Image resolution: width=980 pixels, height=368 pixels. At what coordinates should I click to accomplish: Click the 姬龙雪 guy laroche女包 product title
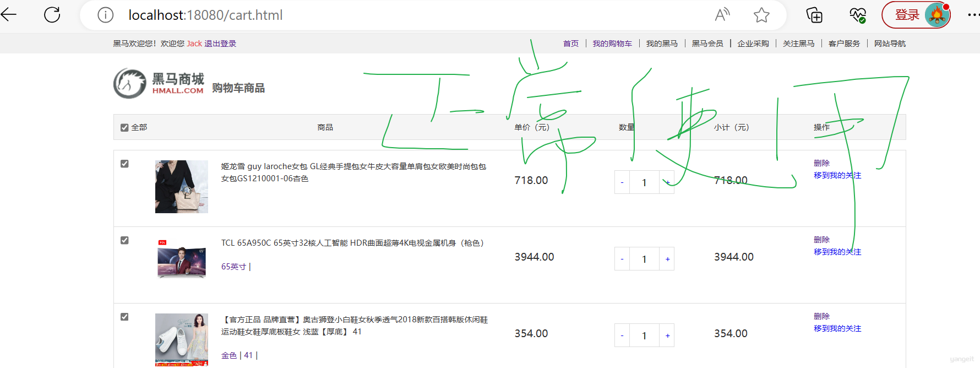(x=353, y=172)
